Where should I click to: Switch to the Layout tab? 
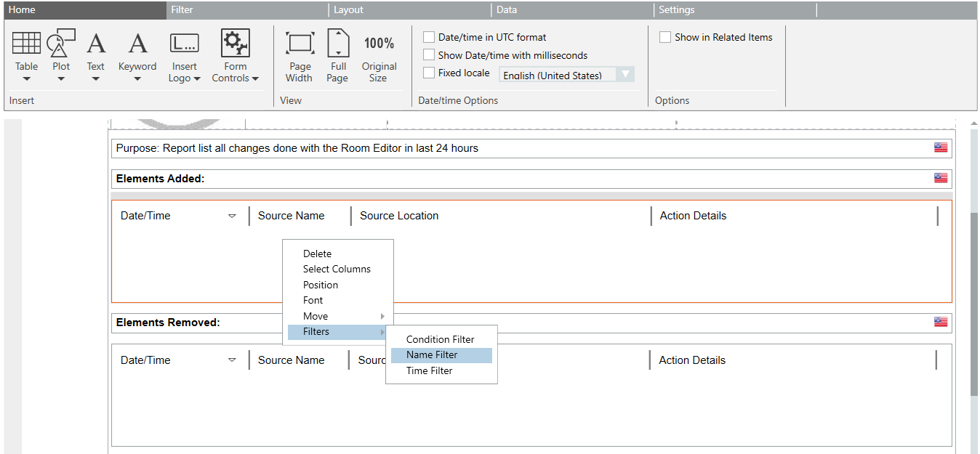349,9
